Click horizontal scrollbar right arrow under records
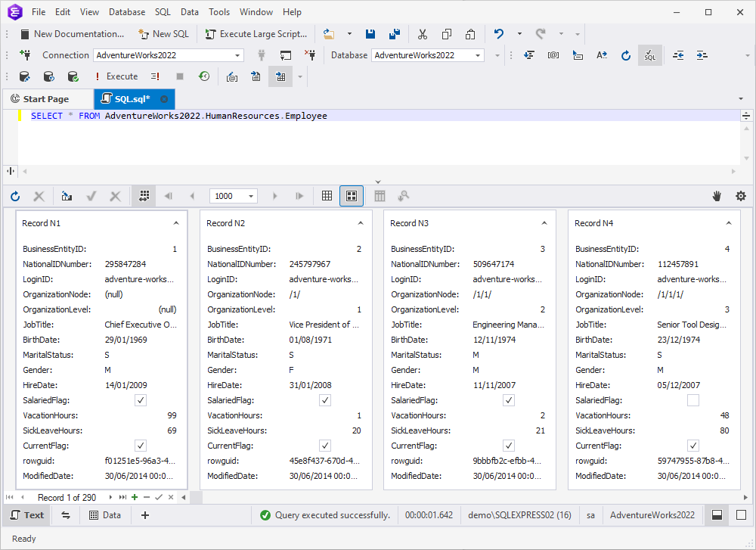Image resolution: width=756 pixels, height=550 pixels. pos(746,497)
